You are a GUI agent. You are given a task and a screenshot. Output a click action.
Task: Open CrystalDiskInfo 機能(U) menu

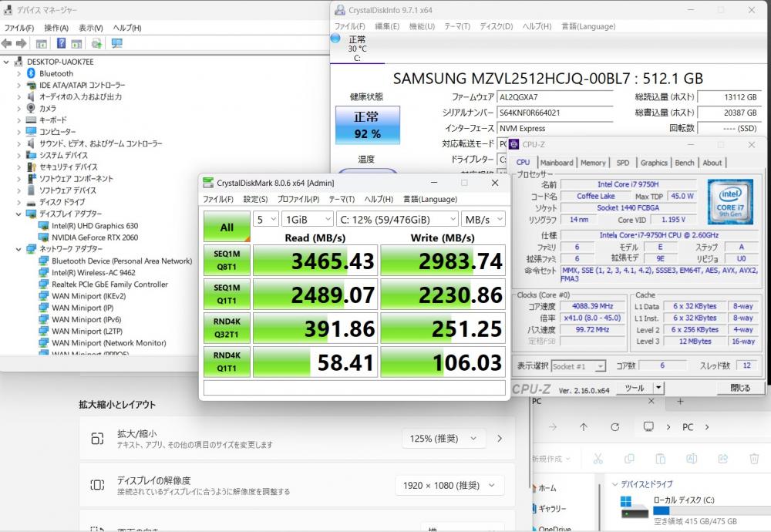click(x=422, y=26)
